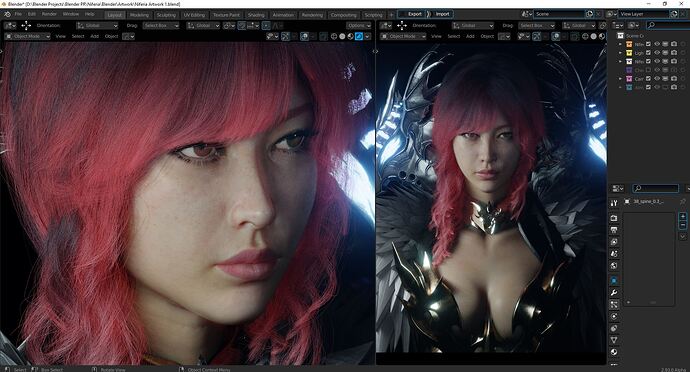Switch to the Sculpting workspace tab

(x=166, y=15)
